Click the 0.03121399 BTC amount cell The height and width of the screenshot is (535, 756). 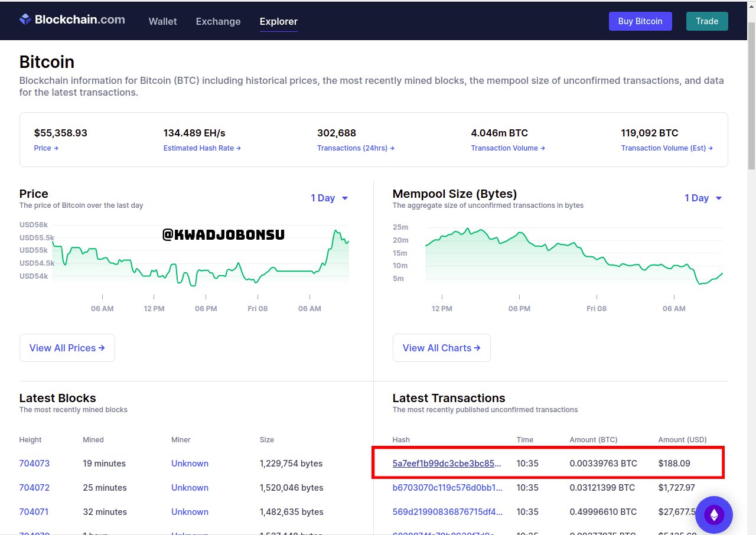pos(602,488)
